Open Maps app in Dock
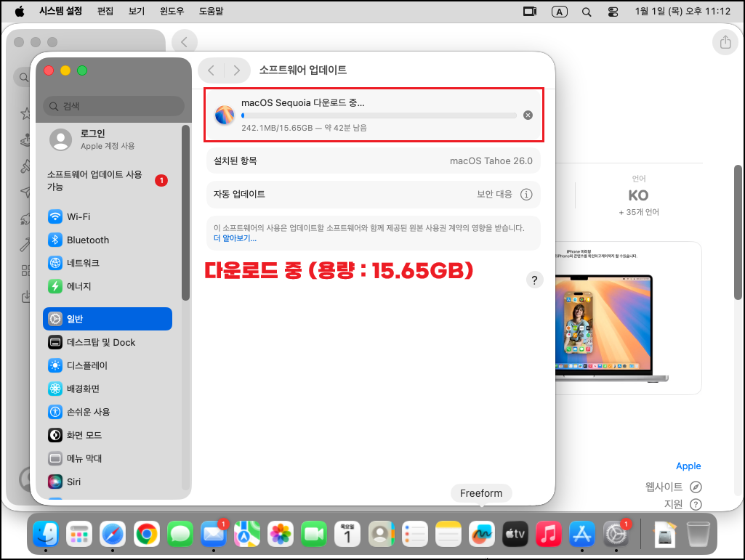The height and width of the screenshot is (560, 745). (247, 534)
